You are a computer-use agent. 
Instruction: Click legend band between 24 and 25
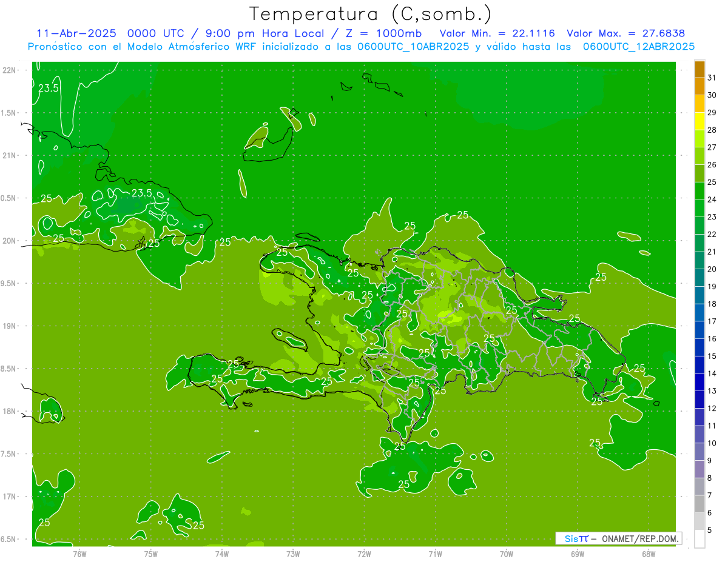[x=700, y=191]
